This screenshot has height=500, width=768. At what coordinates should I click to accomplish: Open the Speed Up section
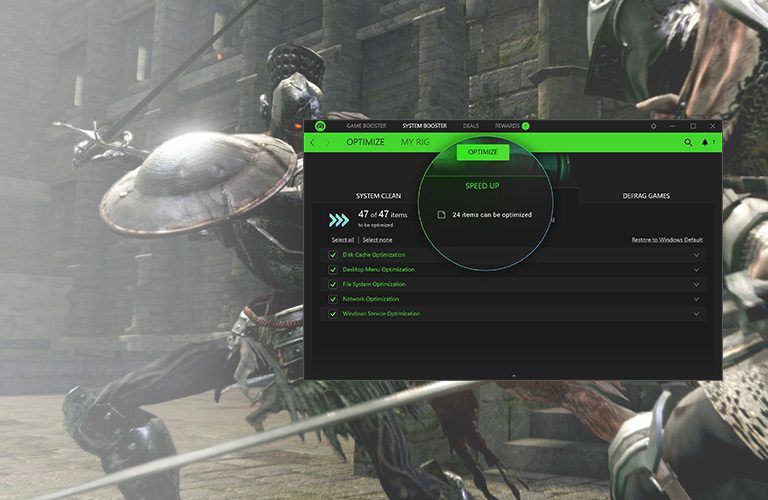pos(482,186)
